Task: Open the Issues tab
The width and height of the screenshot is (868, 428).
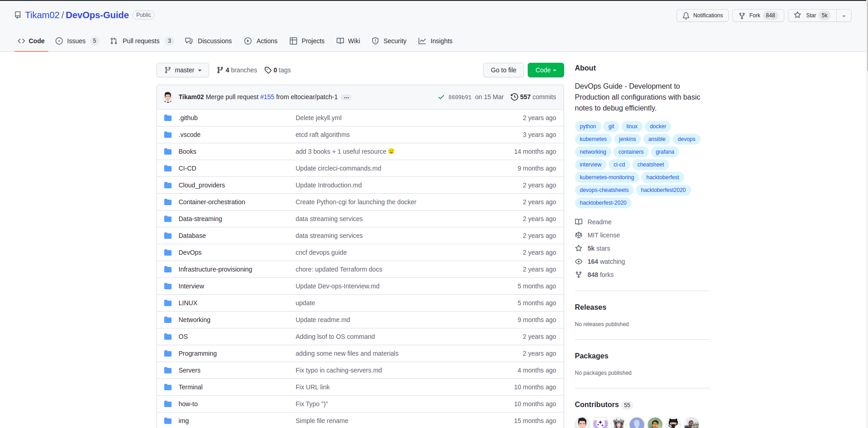Action: 77,41
